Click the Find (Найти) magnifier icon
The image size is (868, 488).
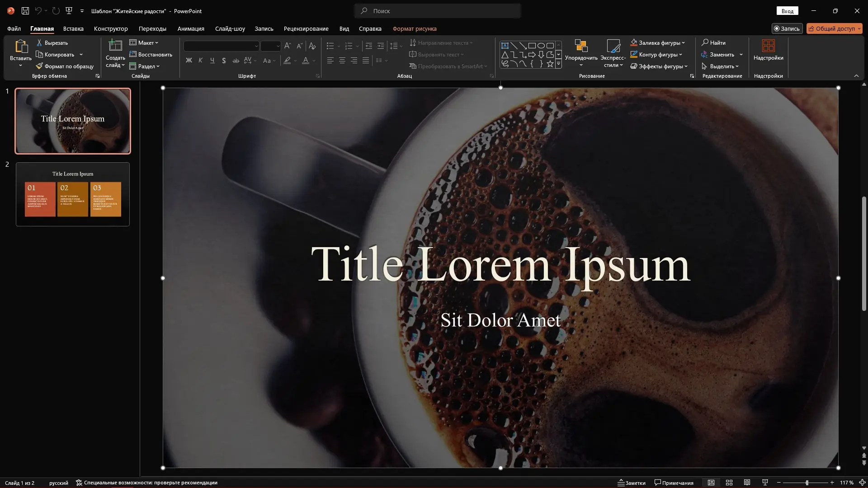pyautogui.click(x=705, y=42)
